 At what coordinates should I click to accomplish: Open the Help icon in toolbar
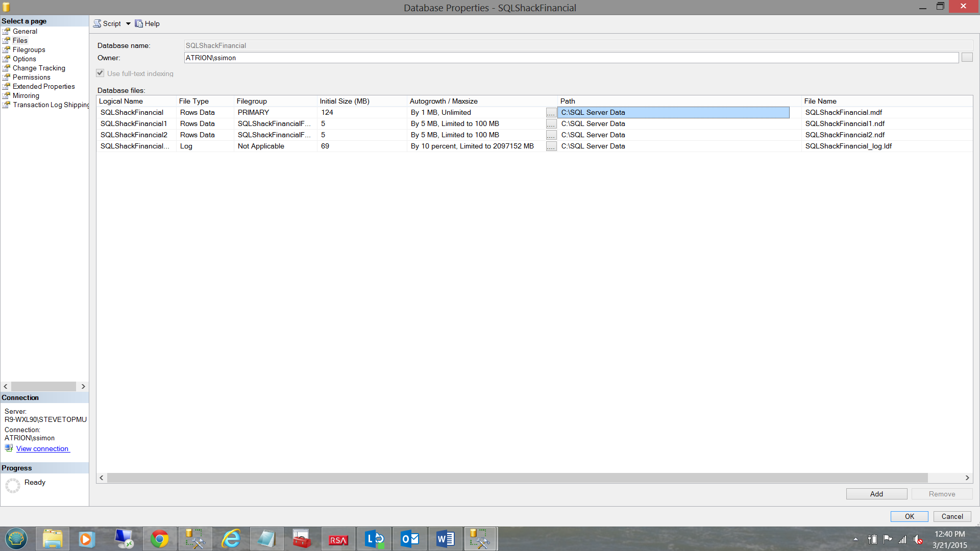(139, 23)
